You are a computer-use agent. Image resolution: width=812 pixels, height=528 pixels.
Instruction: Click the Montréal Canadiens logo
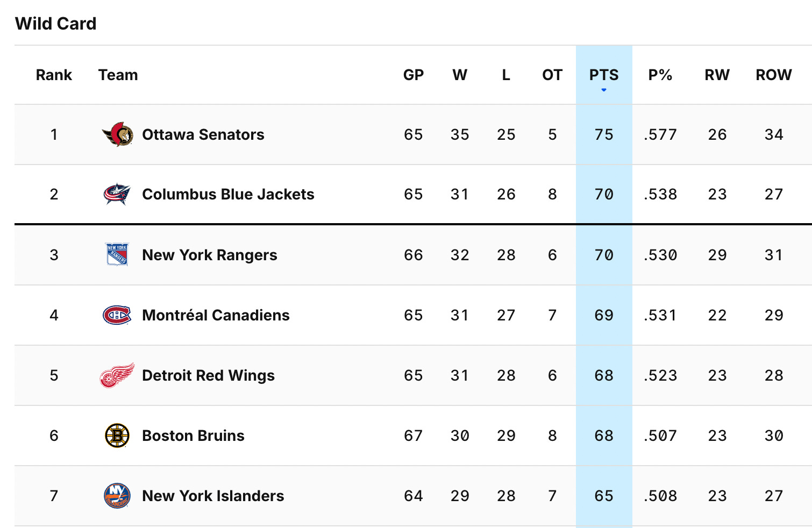(x=117, y=315)
